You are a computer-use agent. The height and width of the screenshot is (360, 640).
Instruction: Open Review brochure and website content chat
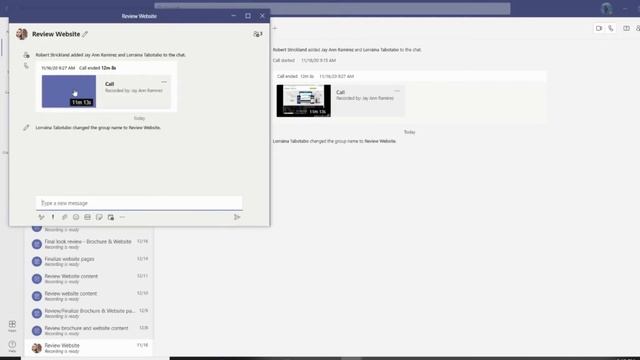point(89,331)
